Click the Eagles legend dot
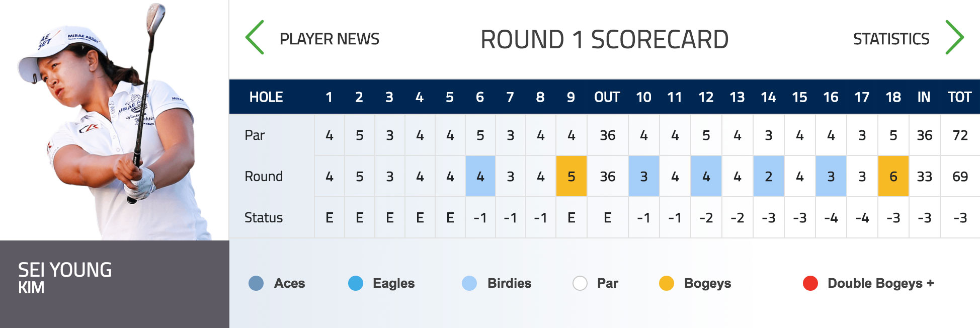This screenshot has width=980, height=328. pos(355,283)
